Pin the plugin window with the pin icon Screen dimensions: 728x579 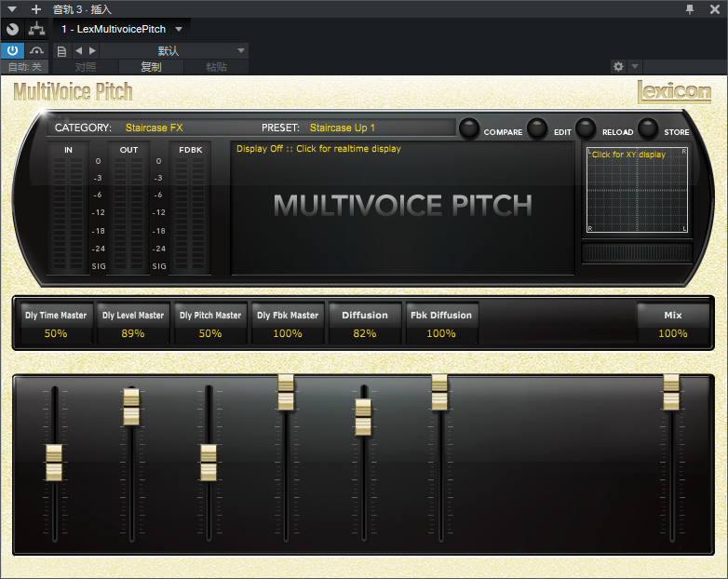690,8
